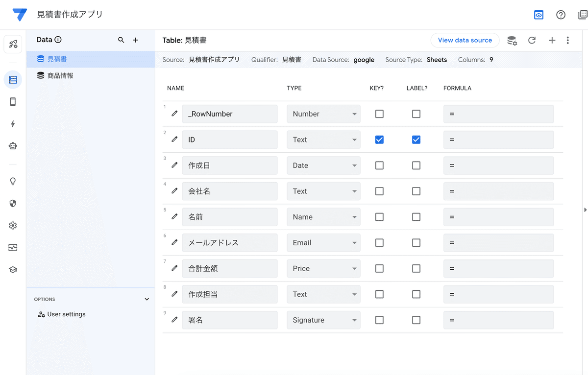
Task: Open the Settings gear icon in sidebar
Action: click(x=13, y=225)
